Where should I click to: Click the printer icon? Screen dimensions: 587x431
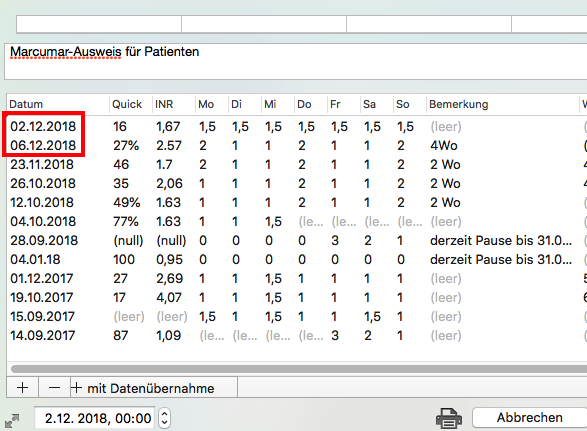pyautogui.click(x=448, y=418)
